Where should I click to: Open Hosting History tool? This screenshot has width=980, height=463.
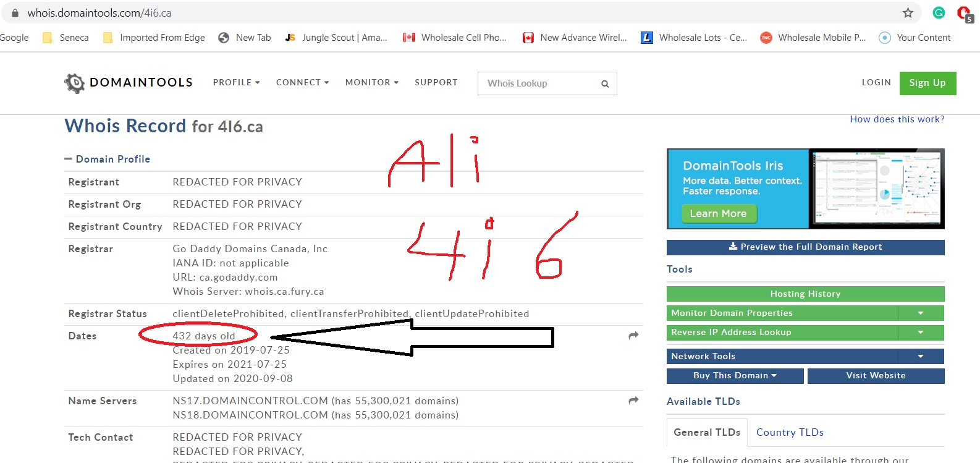805,294
